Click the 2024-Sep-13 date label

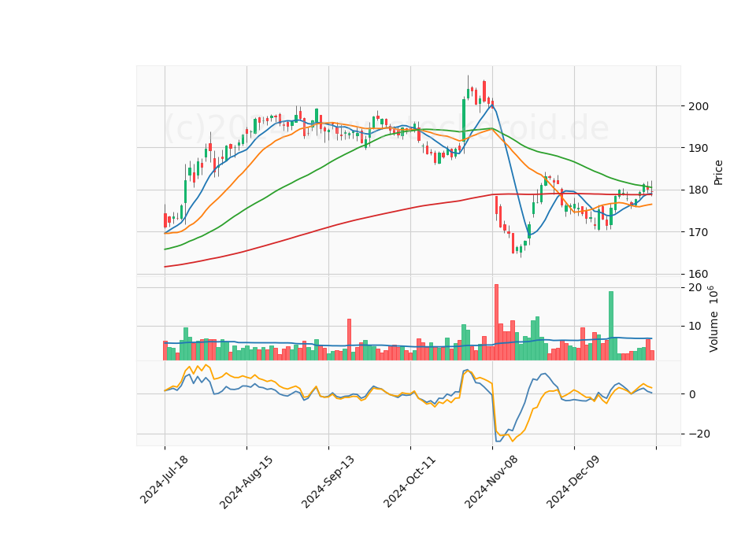(x=328, y=482)
